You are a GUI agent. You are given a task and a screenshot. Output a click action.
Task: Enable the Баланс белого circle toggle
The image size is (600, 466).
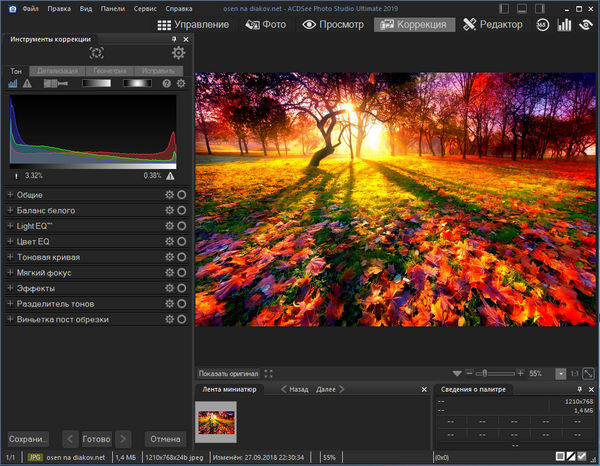[x=182, y=211]
